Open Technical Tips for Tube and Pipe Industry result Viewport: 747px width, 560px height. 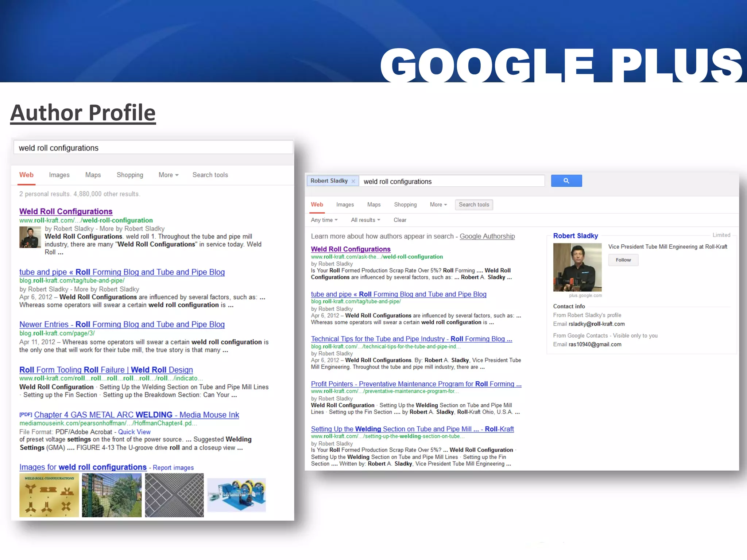(x=411, y=339)
